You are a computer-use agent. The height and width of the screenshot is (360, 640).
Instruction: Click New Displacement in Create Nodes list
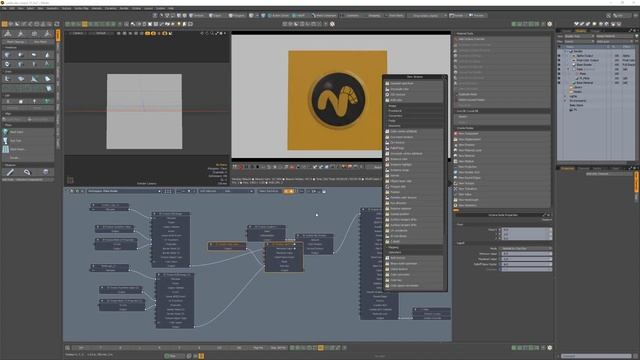click(469, 139)
